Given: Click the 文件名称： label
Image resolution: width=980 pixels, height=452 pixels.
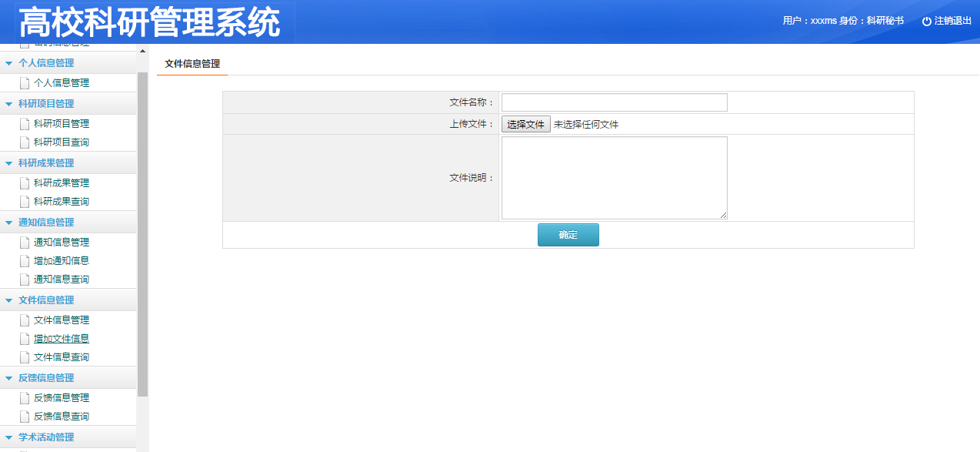Looking at the screenshot, I should point(472,102).
